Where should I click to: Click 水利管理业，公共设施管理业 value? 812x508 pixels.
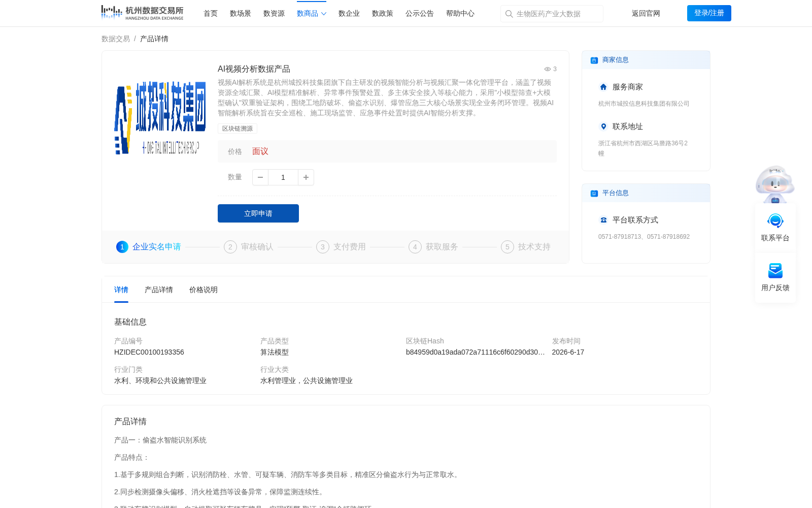[307, 380]
